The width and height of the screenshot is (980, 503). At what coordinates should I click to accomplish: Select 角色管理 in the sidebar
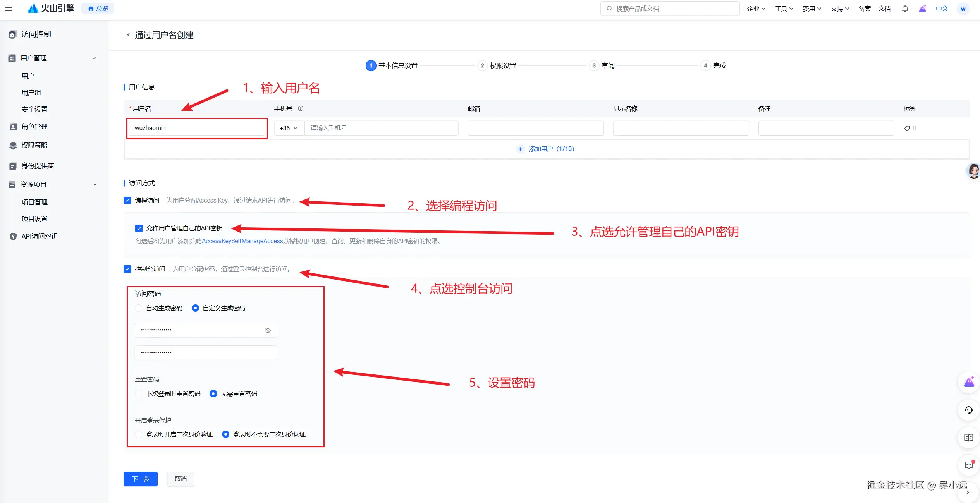pos(34,126)
